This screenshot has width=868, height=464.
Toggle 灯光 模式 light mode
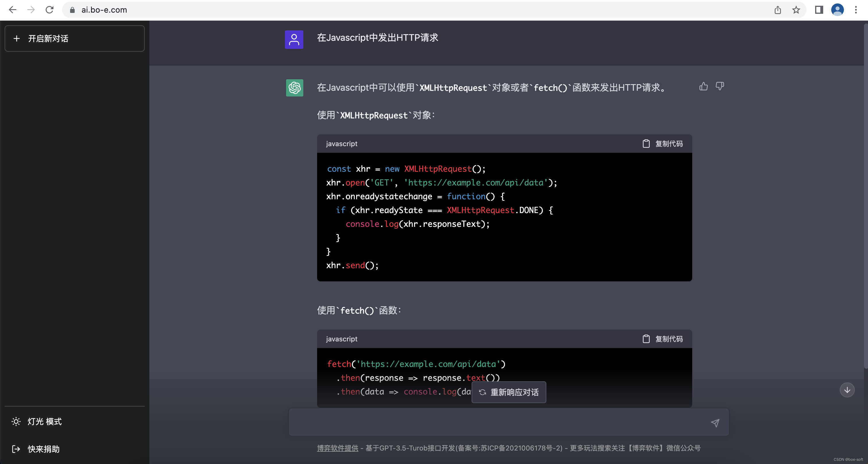(74, 422)
